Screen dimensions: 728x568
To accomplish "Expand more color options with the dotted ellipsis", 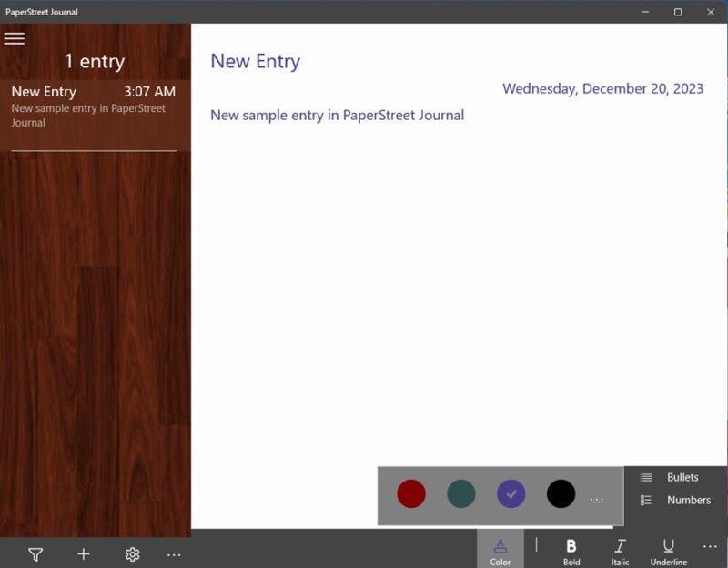I will pyautogui.click(x=598, y=496).
